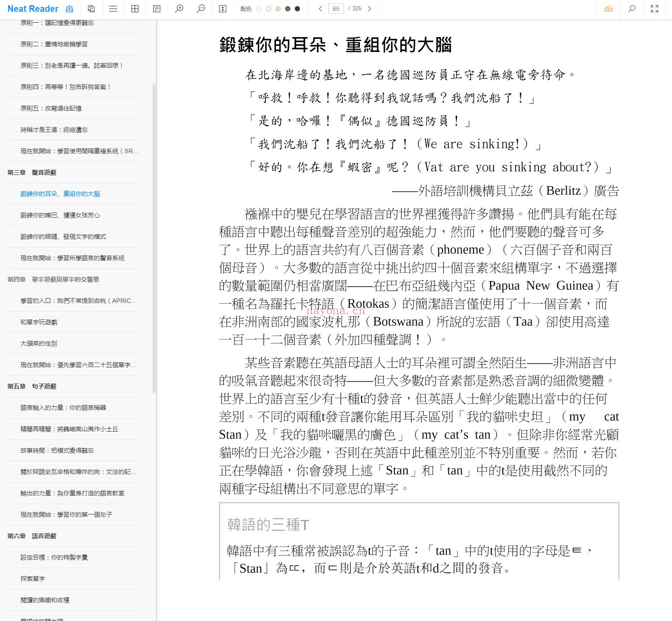This screenshot has height=621, width=672.
Task: Open '學習的入口：我們不常提到杏桃' entry
Action: pyautogui.click(x=79, y=301)
